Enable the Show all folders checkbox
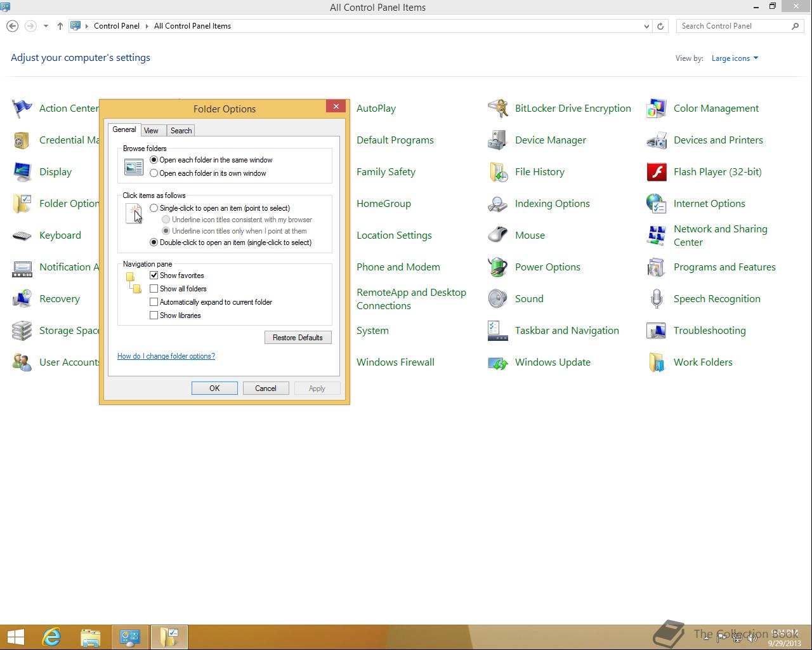This screenshot has height=650, width=812. [x=154, y=289]
